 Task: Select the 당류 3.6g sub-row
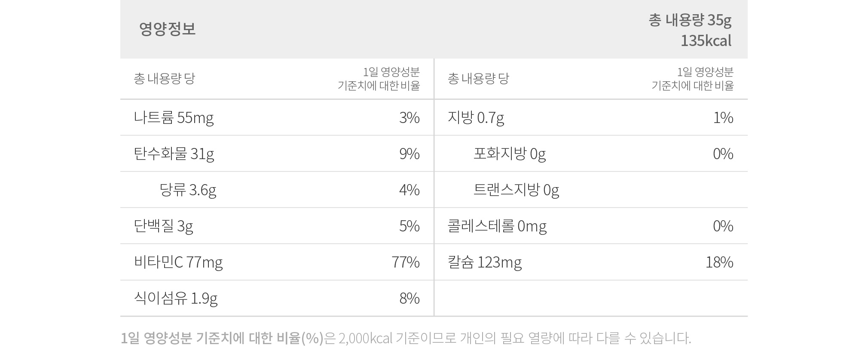point(277,190)
